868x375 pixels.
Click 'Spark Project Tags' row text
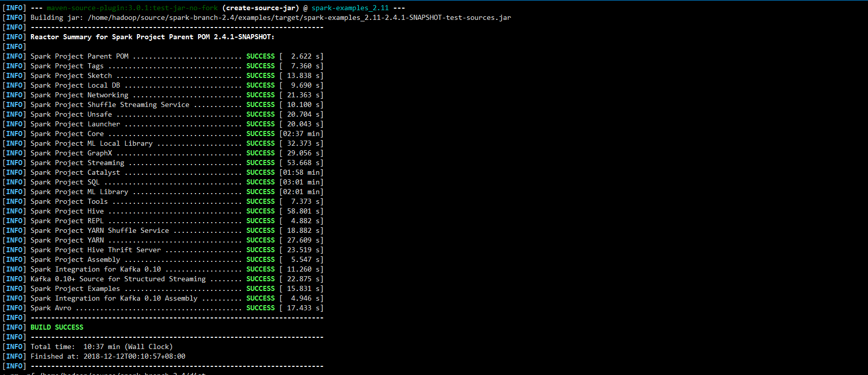(67, 66)
